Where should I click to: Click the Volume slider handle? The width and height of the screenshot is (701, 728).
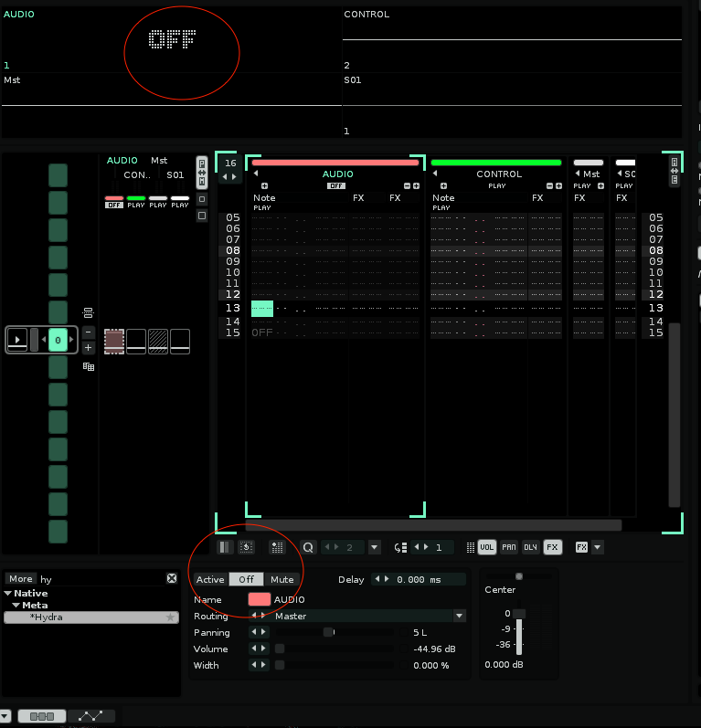pos(280,649)
